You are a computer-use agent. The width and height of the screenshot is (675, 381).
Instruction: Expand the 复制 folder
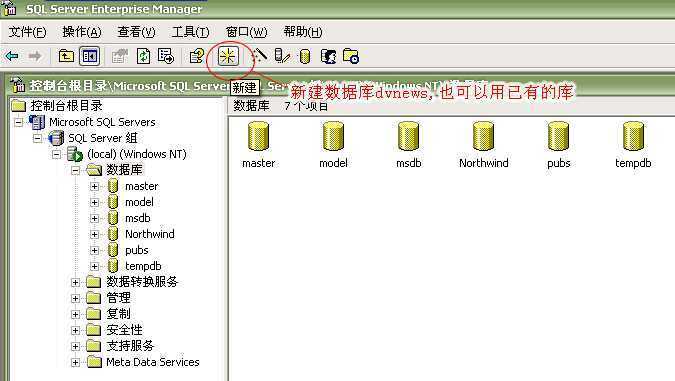pyautogui.click(x=75, y=314)
